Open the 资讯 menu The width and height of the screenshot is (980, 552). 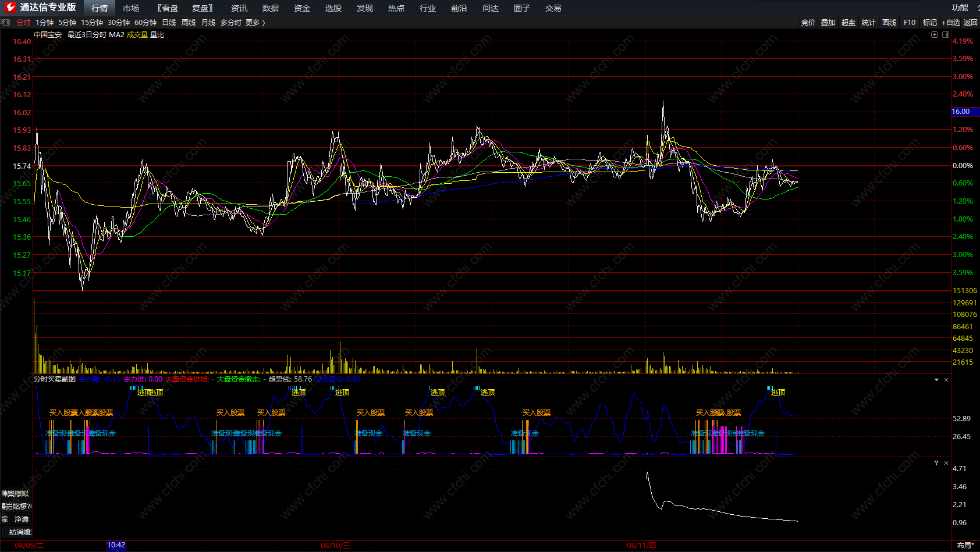[239, 8]
